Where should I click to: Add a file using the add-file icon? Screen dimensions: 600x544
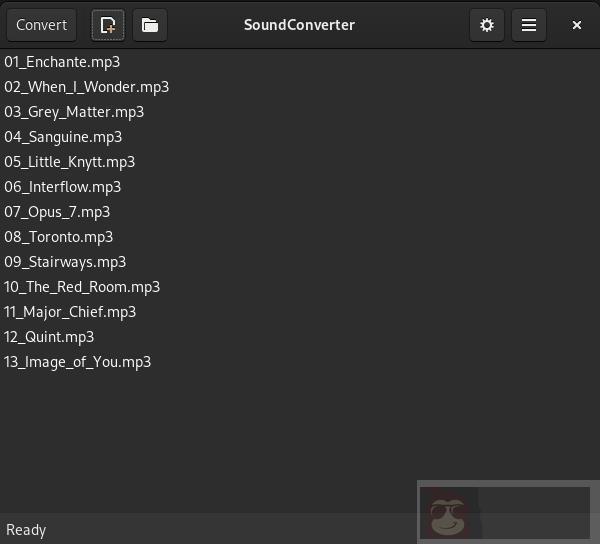point(108,25)
